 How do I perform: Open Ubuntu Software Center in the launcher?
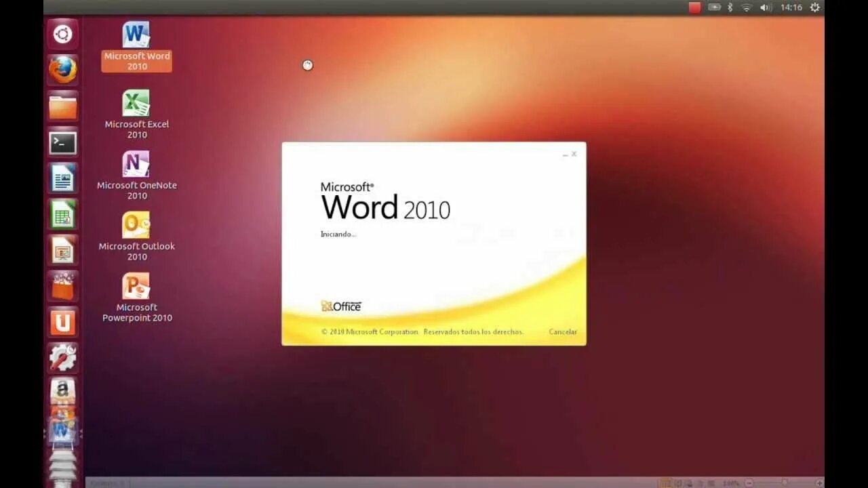[x=63, y=286]
